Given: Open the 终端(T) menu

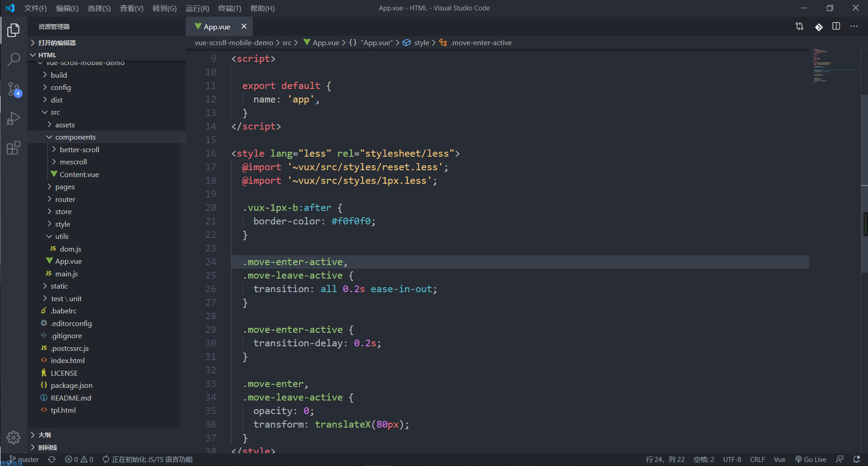Looking at the screenshot, I should (230, 8).
